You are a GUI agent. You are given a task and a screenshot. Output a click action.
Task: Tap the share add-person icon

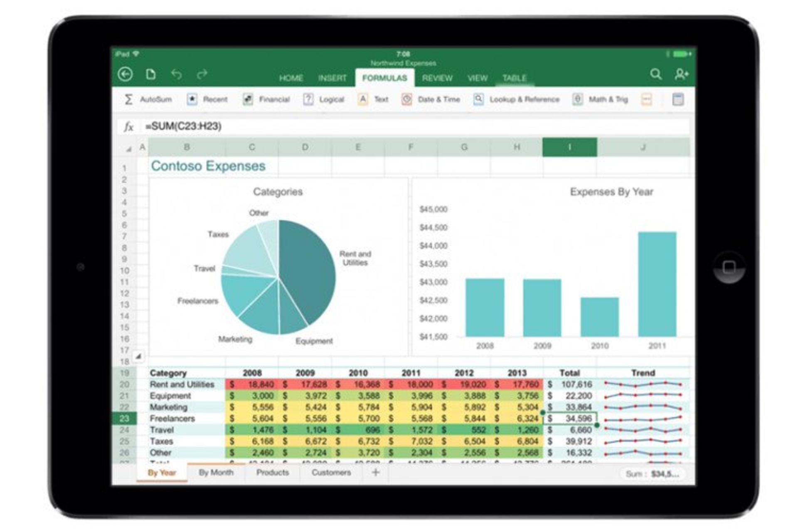click(681, 74)
